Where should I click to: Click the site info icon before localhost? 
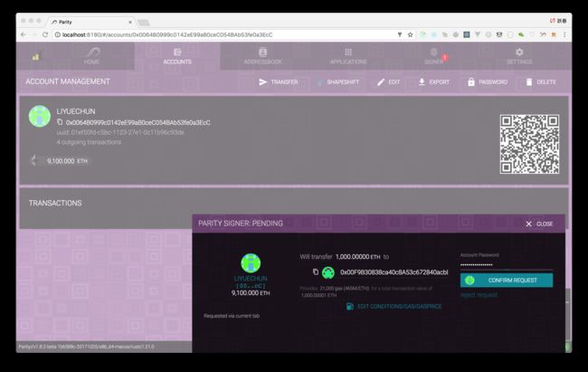click(57, 34)
